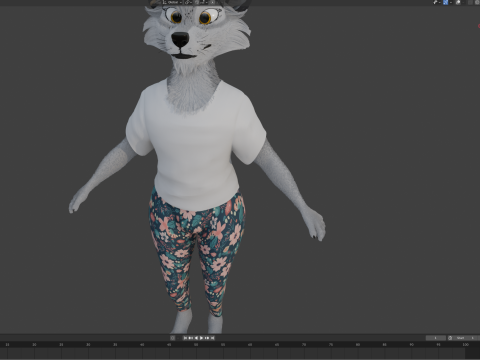
Task: Jump to the first frame of playback
Action: point(185,338)
